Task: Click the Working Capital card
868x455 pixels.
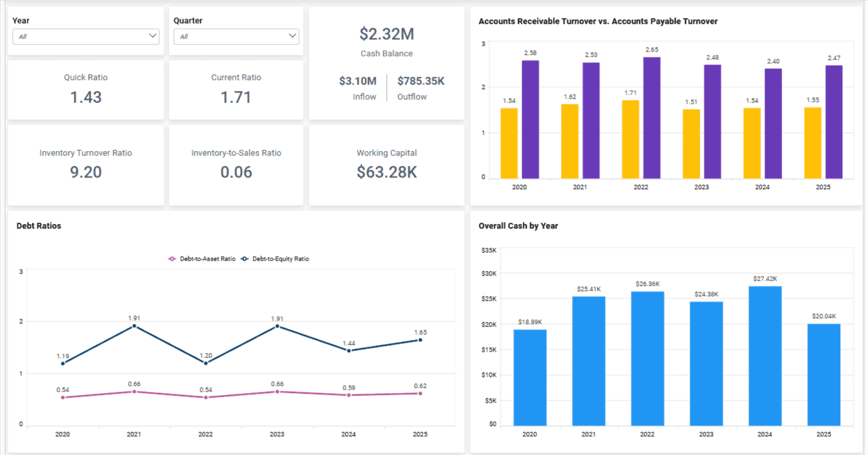Action: [x=386, y=165]
